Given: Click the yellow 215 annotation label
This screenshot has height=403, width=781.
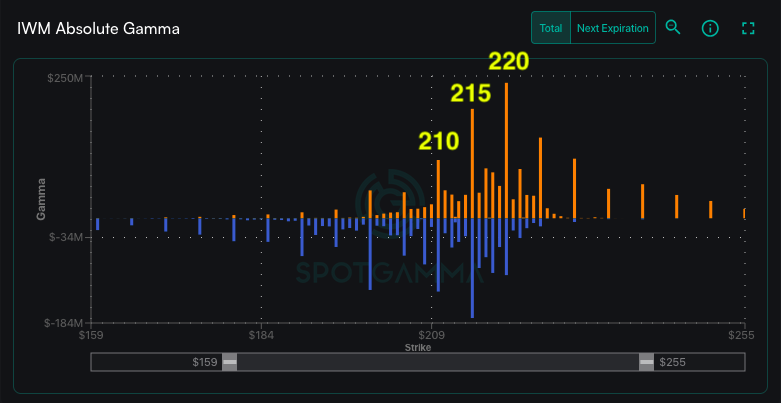Looking at the screenshot, I should coord(470,94).
